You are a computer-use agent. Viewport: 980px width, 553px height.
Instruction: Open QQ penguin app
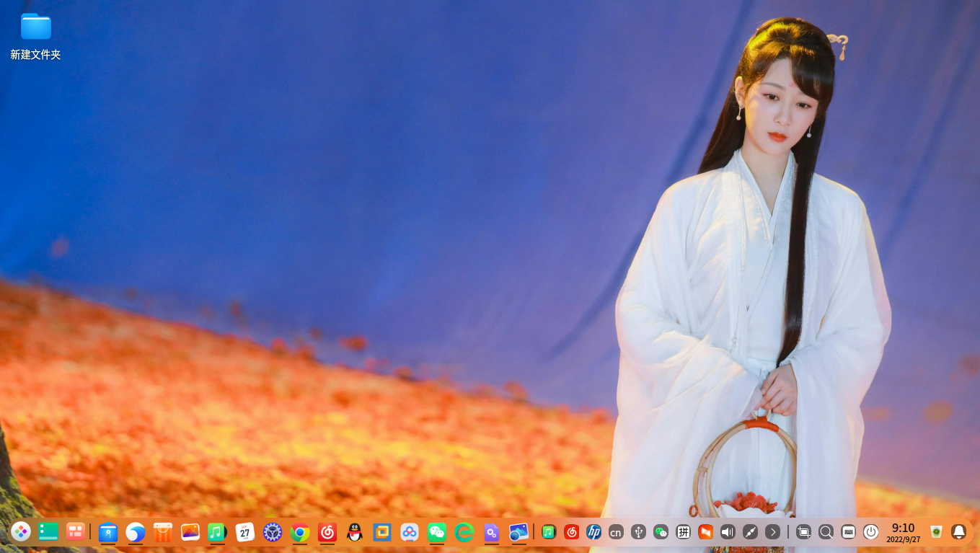coord(355,533)
